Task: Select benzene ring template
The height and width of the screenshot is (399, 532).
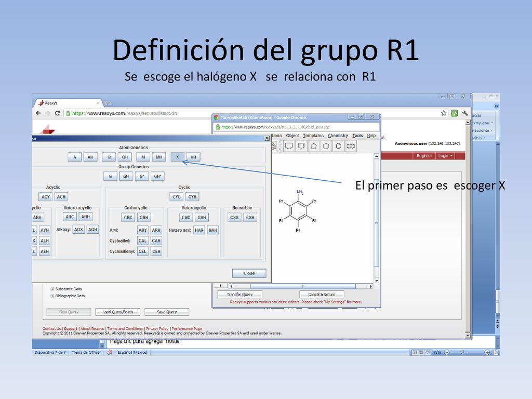Action: coord(338,146)
